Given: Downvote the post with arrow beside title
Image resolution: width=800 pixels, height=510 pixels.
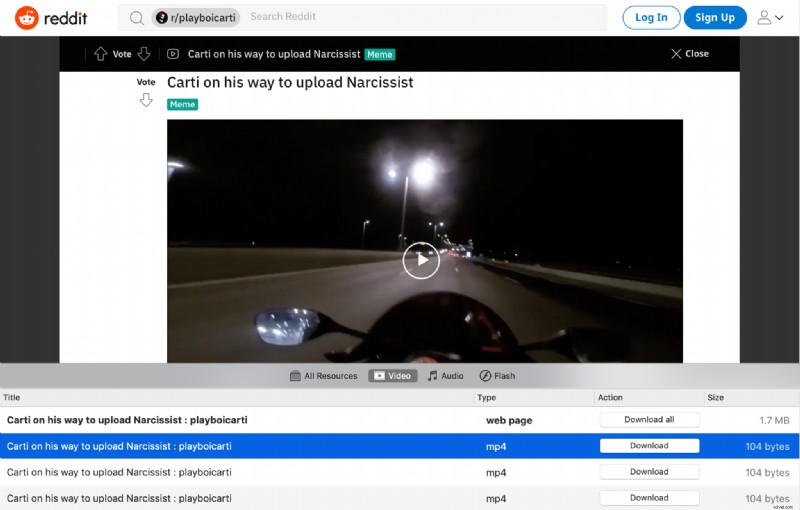Looking at the screenshot, I should click(146, 100).
